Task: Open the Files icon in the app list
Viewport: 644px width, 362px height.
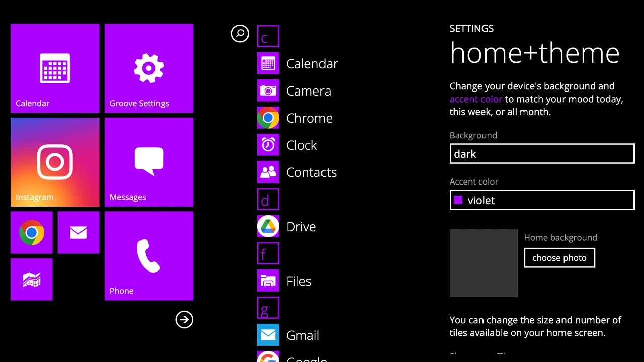Action: 268,281
